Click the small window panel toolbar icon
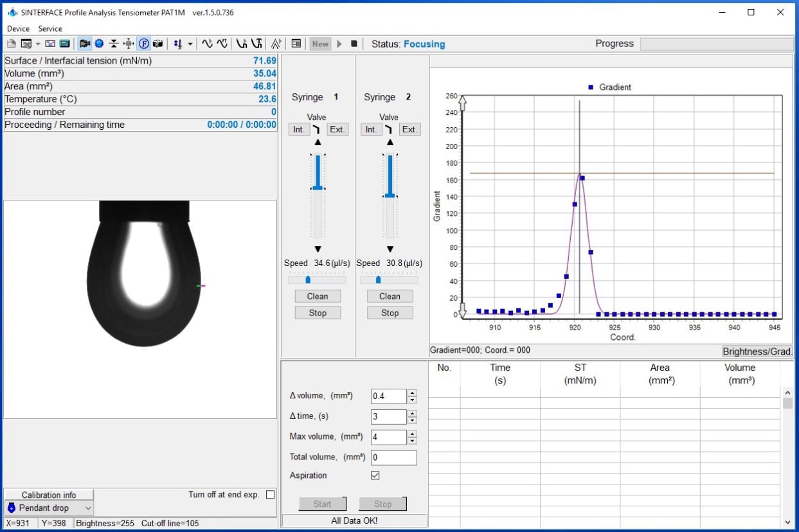The image size is (799, 532). click(x=50, y=44)
